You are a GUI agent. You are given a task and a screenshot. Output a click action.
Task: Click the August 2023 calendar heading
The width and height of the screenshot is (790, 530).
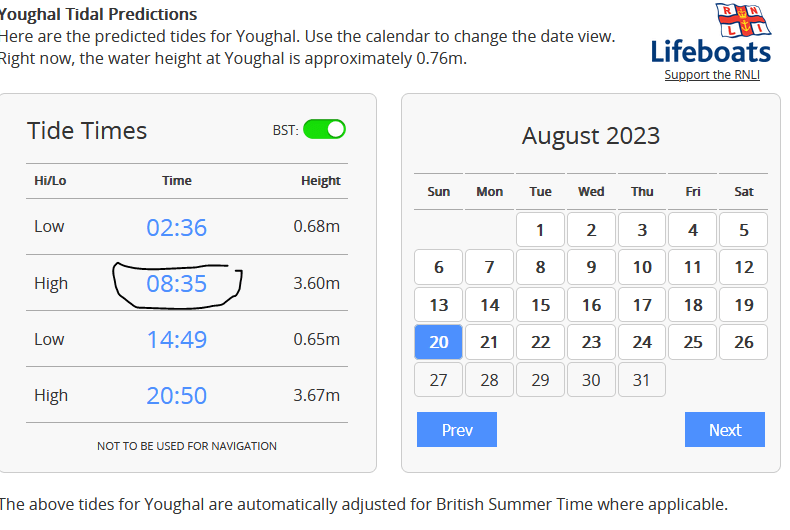(591, 136)
